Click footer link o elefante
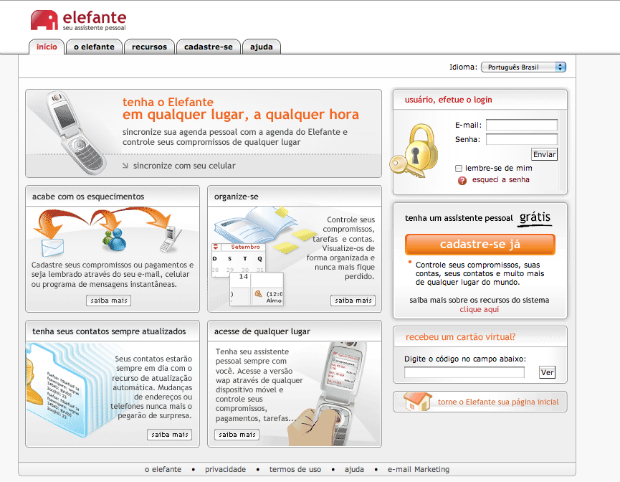 click(163, 469)
